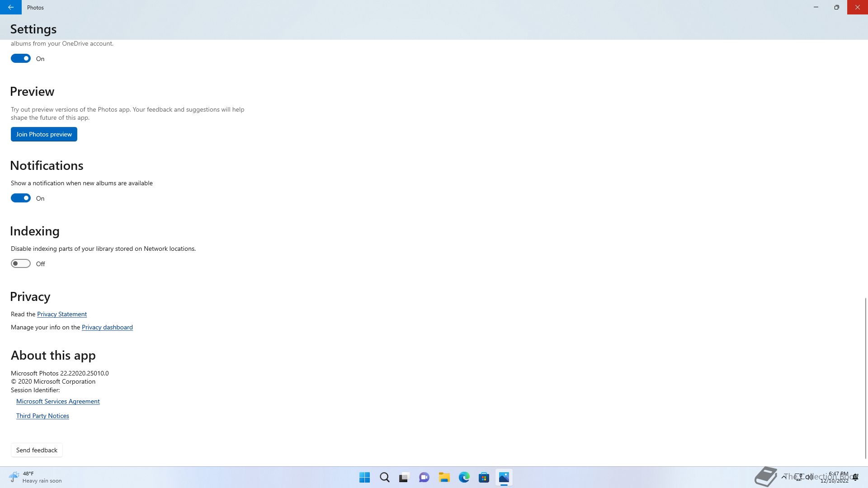The image size is (868, 488).
Task: Open the clock and date panel
Action: 835,477
